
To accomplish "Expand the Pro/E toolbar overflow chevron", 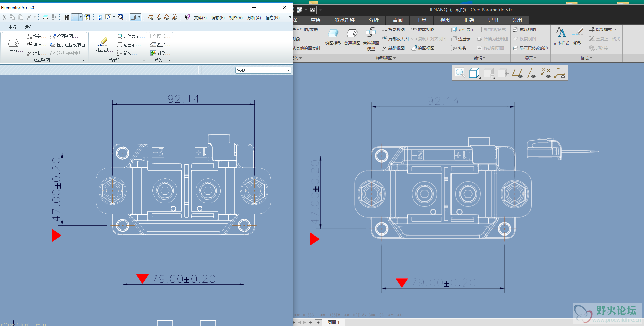I will 290,17.
